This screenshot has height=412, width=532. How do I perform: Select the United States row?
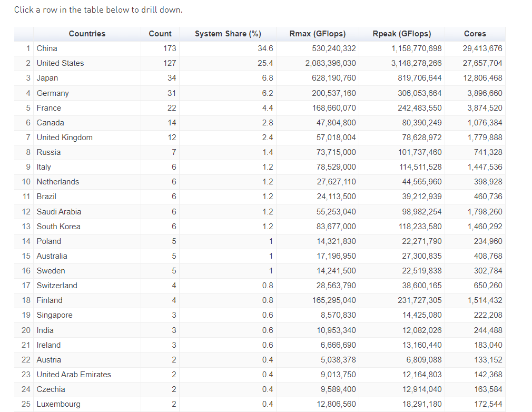point(60,63)
